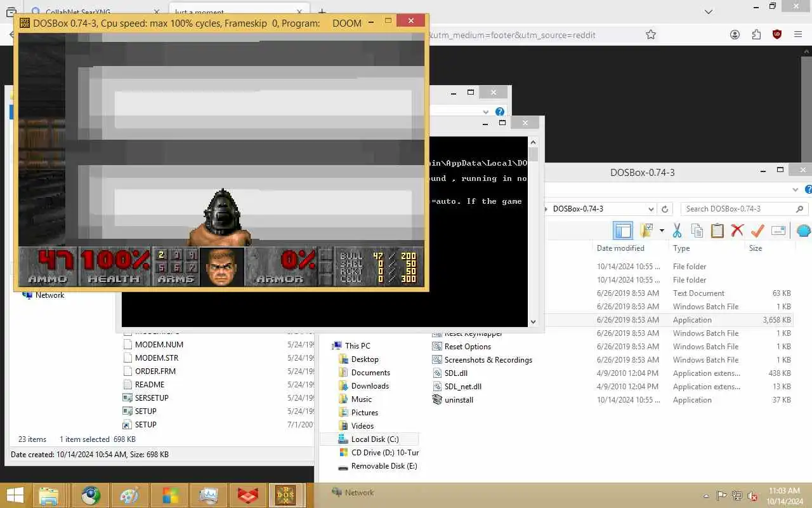Select the SDL.dll file
The height and width of the screenshot is (508, 812).
tap(450, 373)
